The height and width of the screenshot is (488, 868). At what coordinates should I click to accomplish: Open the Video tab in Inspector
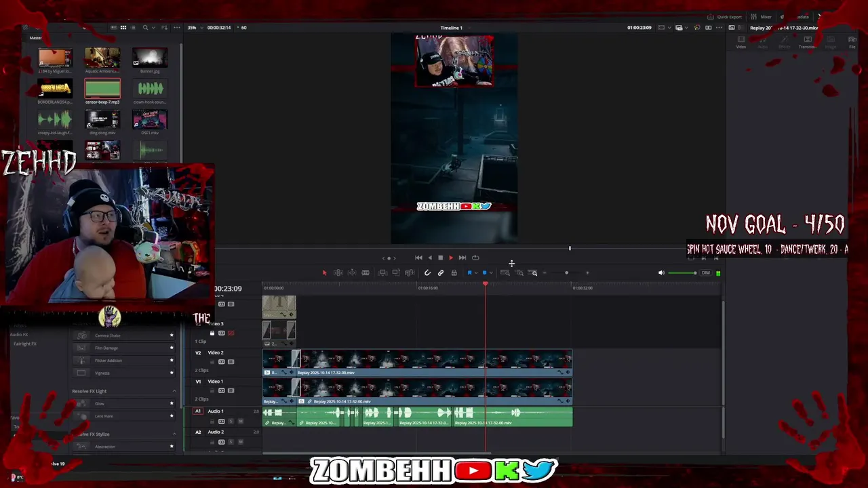click(741, 42)
